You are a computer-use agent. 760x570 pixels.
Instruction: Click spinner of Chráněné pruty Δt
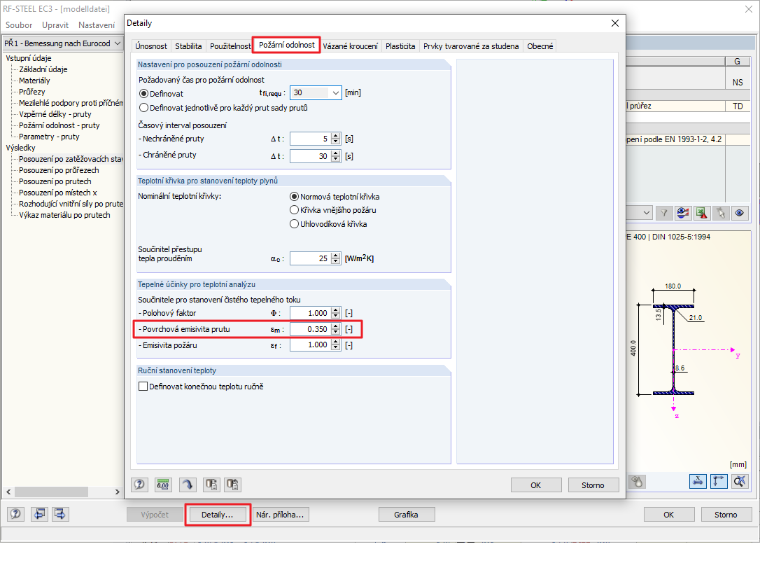(336, 156)
